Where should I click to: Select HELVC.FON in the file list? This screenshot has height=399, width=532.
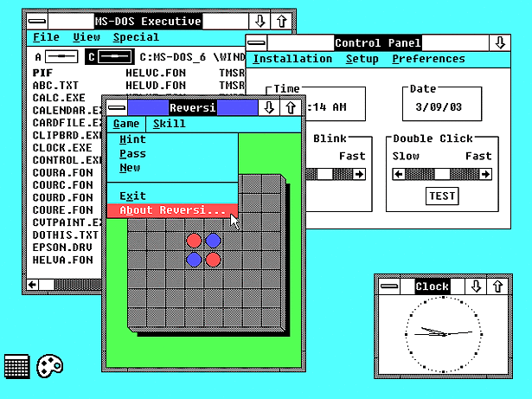pos(156,73)
